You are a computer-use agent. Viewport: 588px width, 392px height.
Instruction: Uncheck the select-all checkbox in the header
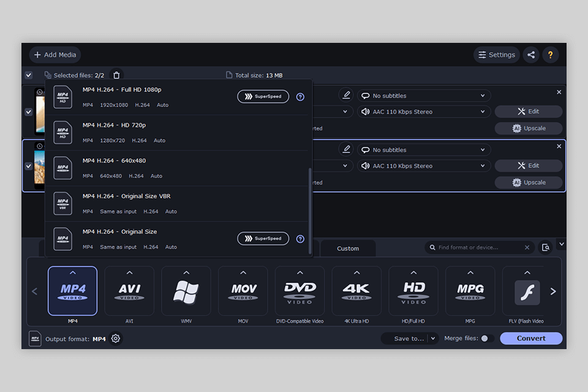[x=28, y=75]
